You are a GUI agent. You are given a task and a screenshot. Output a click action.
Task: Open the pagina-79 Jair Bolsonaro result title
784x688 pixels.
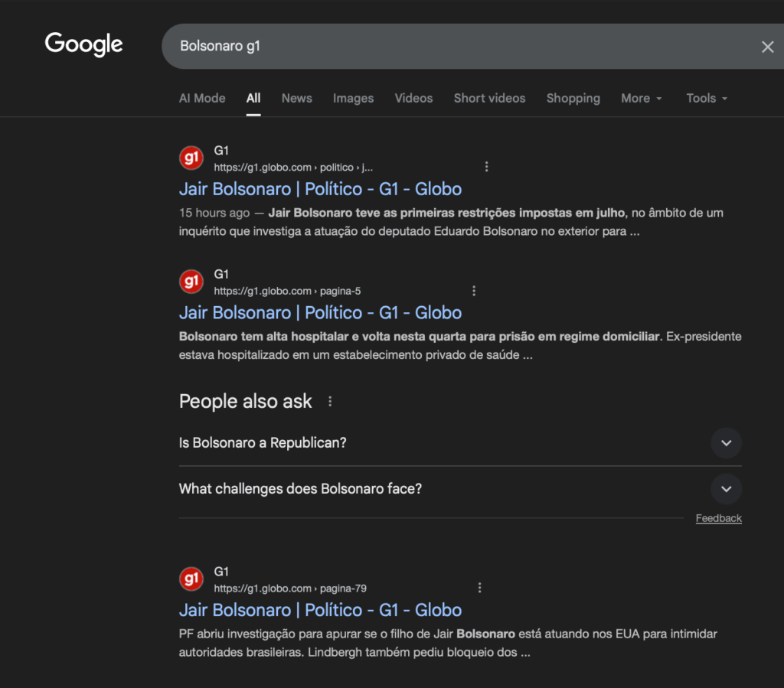point(320,610)
